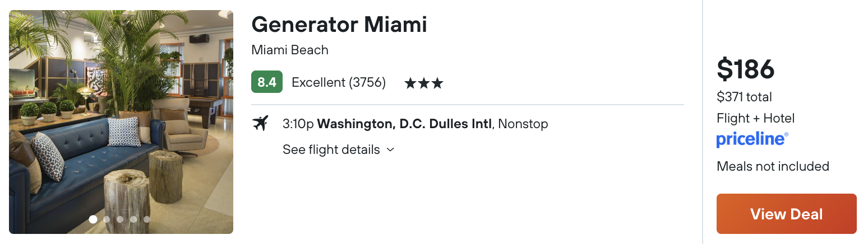Open the View Deal button
This screenshot has width=868, height=244.
787,214
